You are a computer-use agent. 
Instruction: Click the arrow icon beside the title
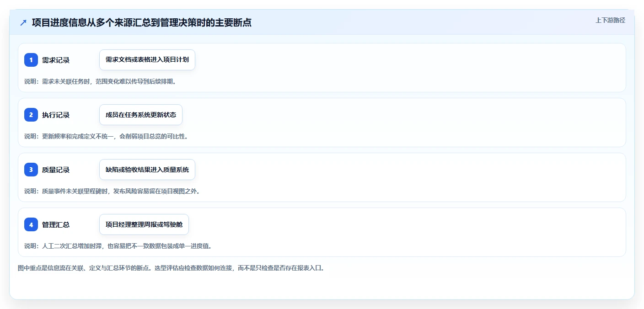click(x=23, y=22)
